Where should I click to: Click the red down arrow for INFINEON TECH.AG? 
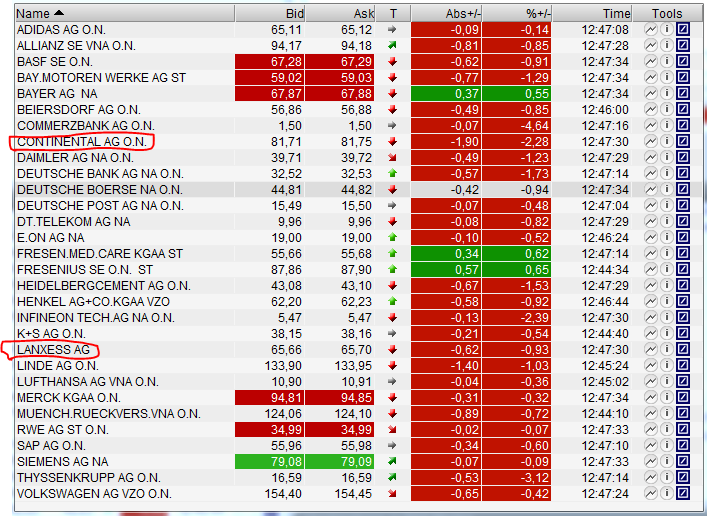393,318
